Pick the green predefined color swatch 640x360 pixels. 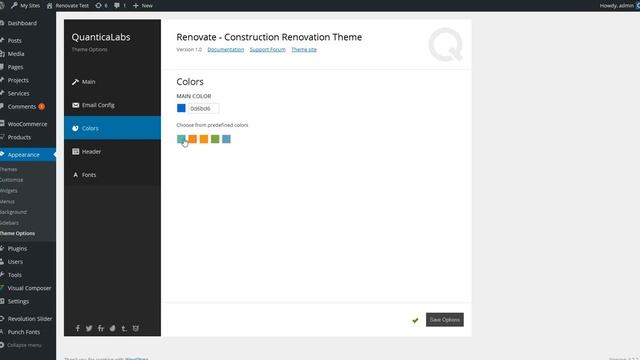[x=215, y=139]
